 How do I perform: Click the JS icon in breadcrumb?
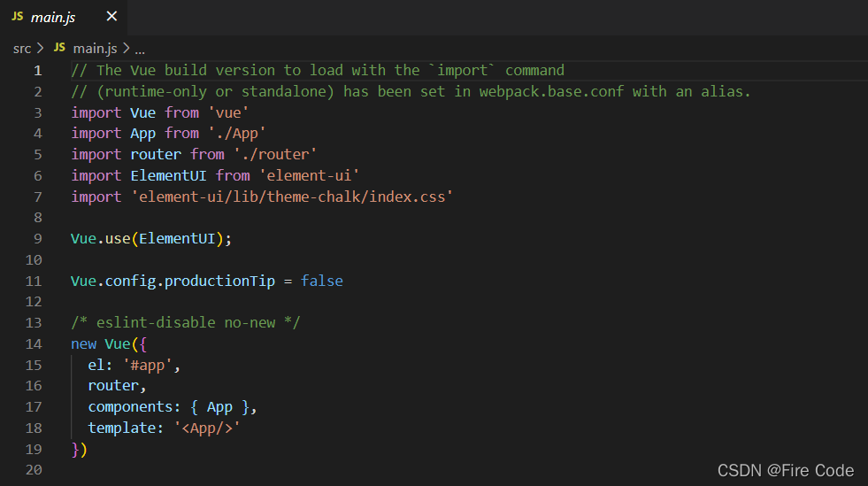coord(60,48)
